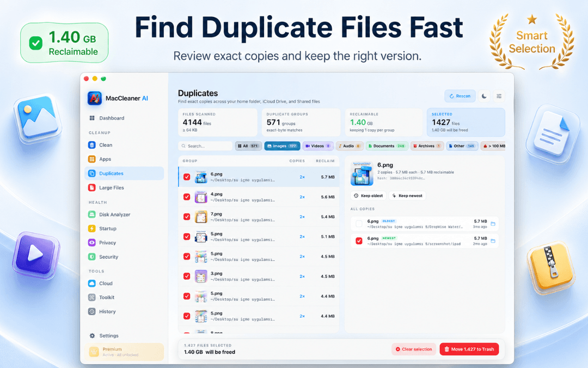This screenshot has height=368, width=588.
Task: Open Settings via the gear icon
Action: point(92,336)
